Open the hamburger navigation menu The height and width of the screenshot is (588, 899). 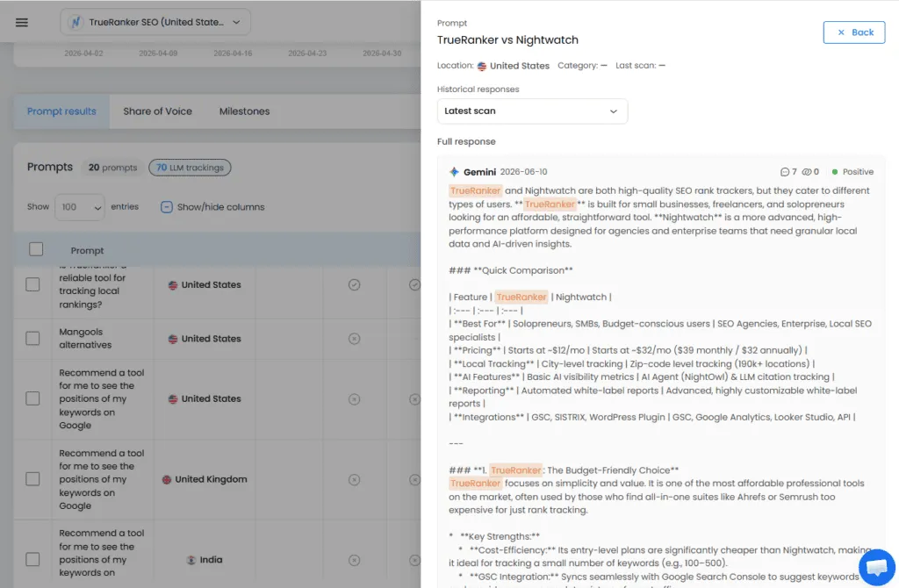coord(22,22)
